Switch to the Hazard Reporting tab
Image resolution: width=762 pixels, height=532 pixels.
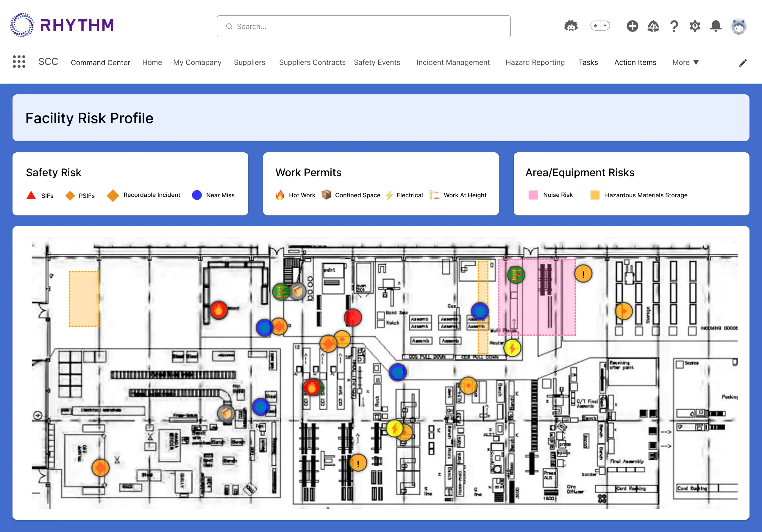pos(535,62)
